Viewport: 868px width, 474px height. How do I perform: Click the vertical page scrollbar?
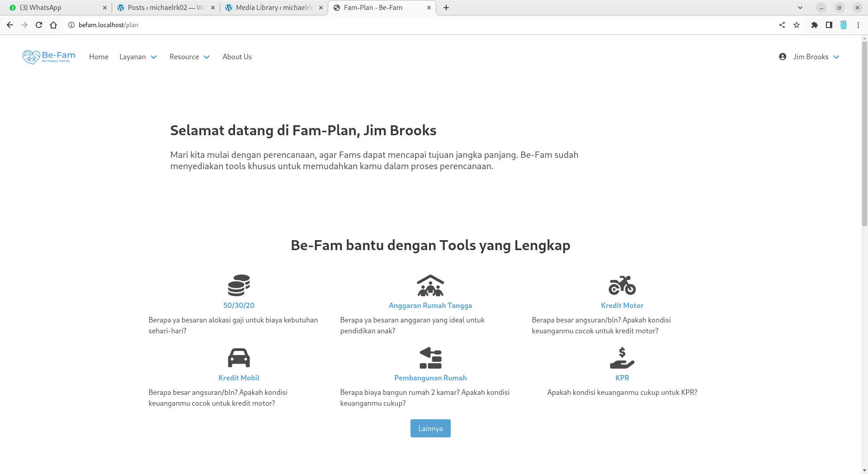[x=864, y=136]
